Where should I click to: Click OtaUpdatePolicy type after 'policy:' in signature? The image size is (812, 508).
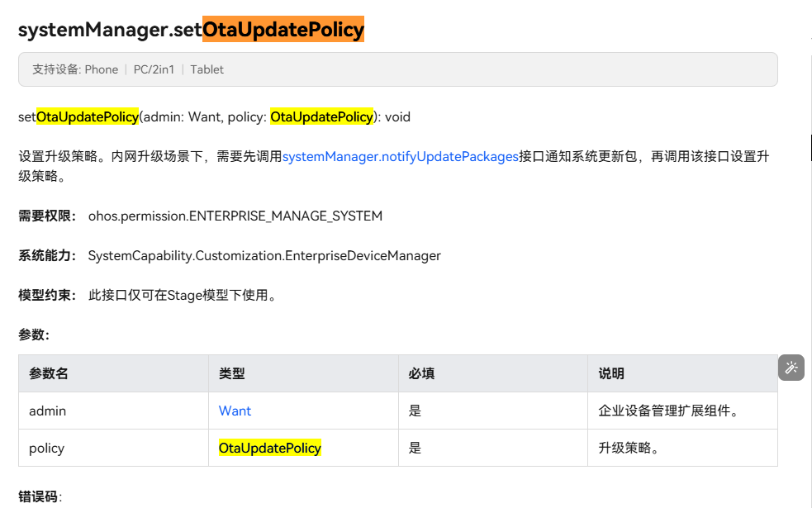tap(321, 117)
